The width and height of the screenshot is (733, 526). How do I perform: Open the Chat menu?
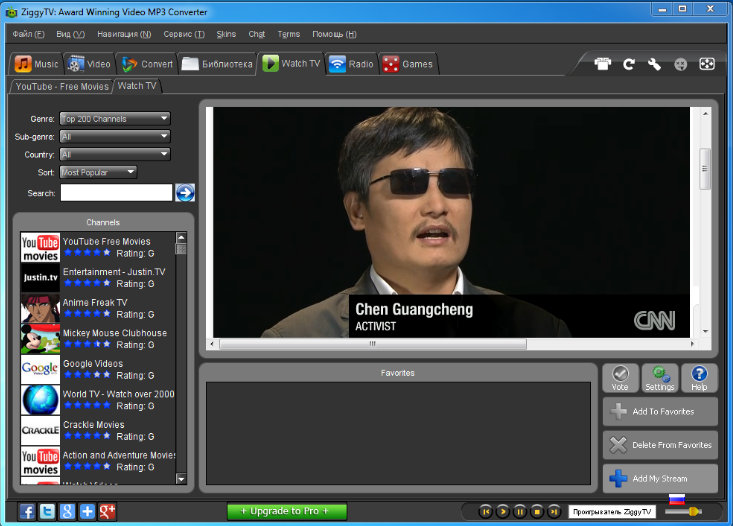(x=257, y=34)
